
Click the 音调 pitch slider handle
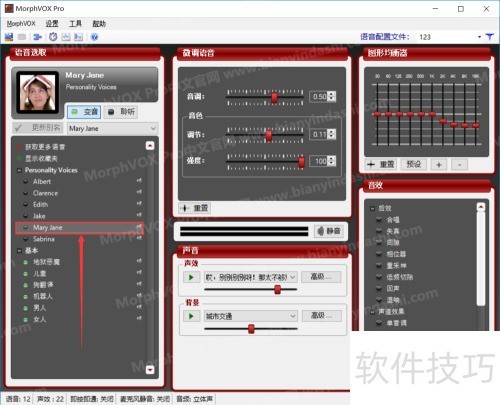[274, 97]
